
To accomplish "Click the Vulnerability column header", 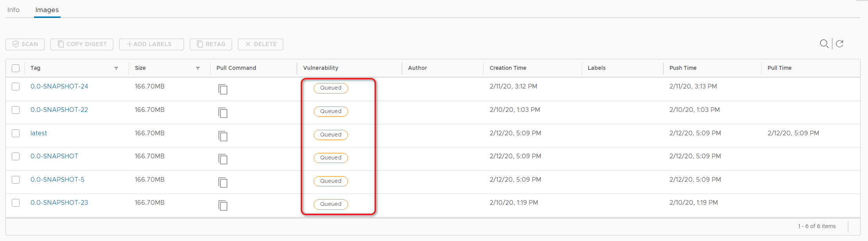I will click(321, 68).
